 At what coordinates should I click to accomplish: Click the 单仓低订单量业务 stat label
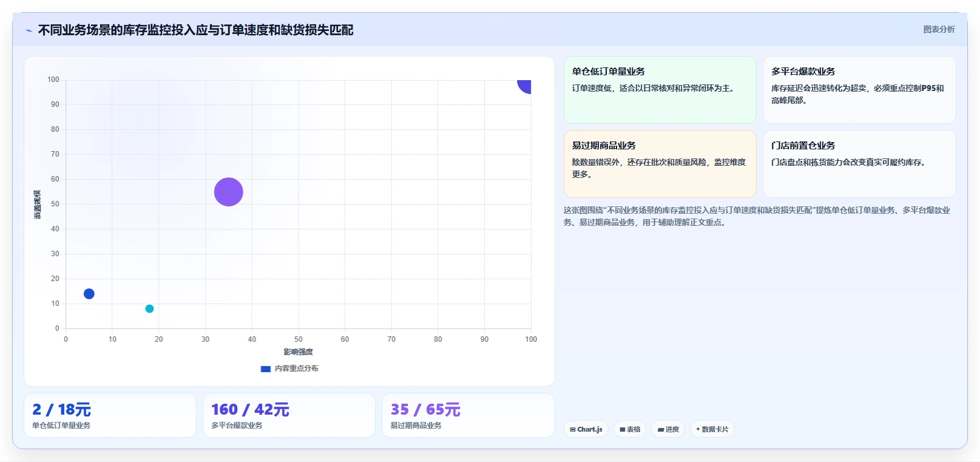coord(61,426)
